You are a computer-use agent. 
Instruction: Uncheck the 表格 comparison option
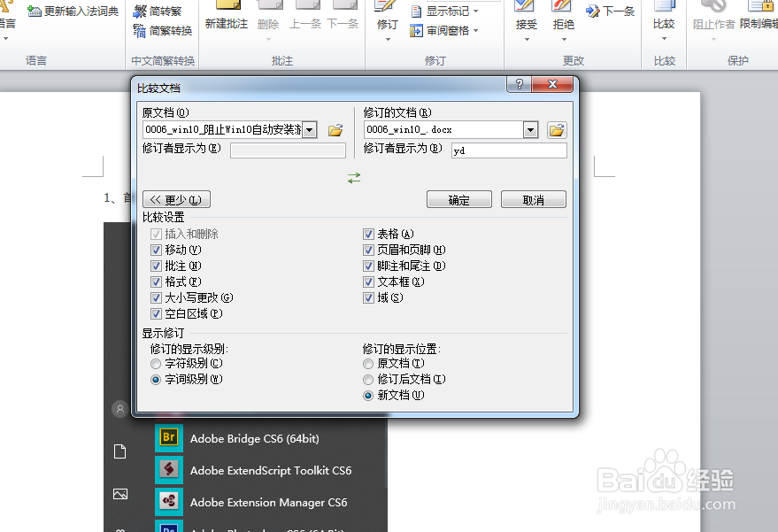click(x=368, y=234)
